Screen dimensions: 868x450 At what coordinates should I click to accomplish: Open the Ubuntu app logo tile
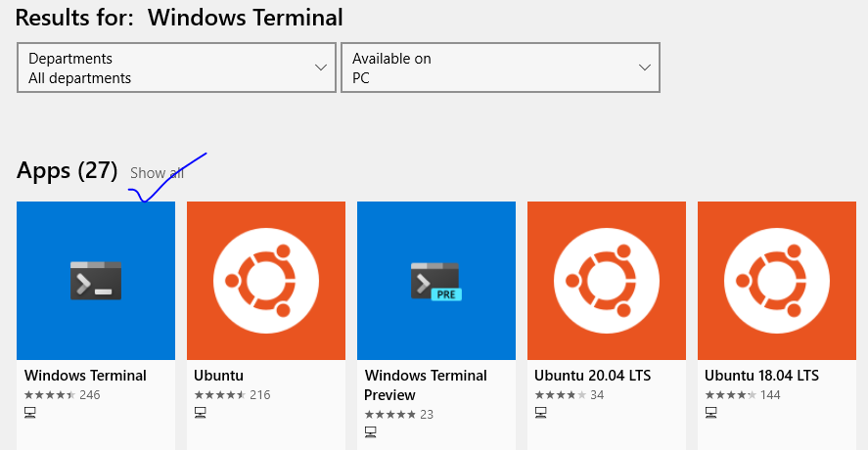(266, 281)
